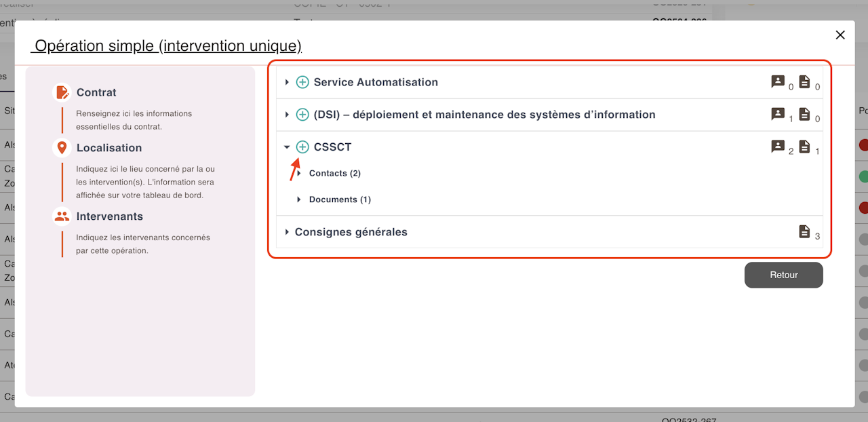Viewport: 868px width, 422px height.
Task: Click the Contrat step icon
Action: (62, 92)
